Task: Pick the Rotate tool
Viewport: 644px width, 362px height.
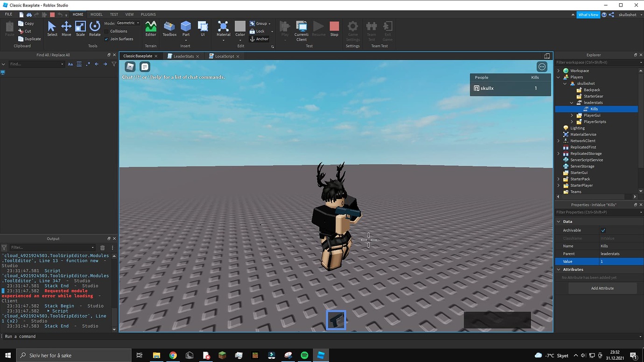Action: (95, 29)
